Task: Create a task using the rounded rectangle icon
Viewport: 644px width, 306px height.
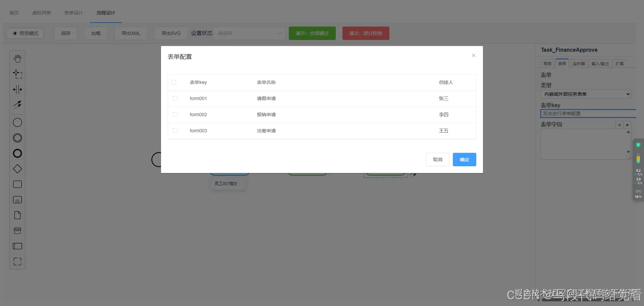Action: point(17,184)
